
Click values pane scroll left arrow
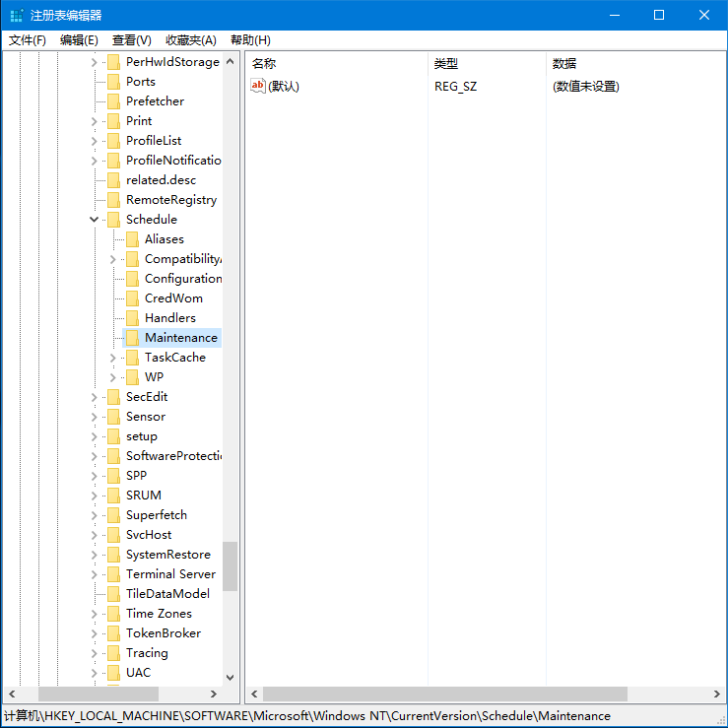(x=254, y=694)
